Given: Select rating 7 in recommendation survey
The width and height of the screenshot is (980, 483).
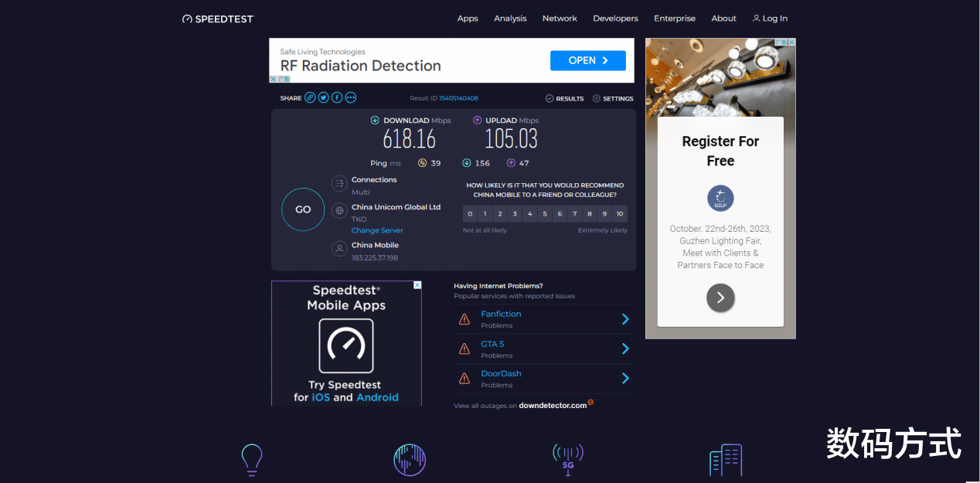Looking at the screenshot, I should (575, 214).
